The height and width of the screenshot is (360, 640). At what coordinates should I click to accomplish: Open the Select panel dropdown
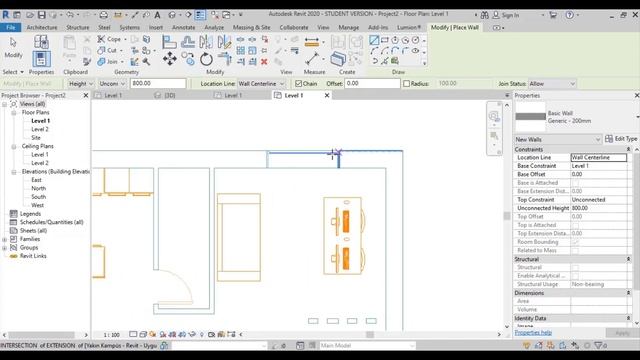pyautogui.click(x=13, y=72)
